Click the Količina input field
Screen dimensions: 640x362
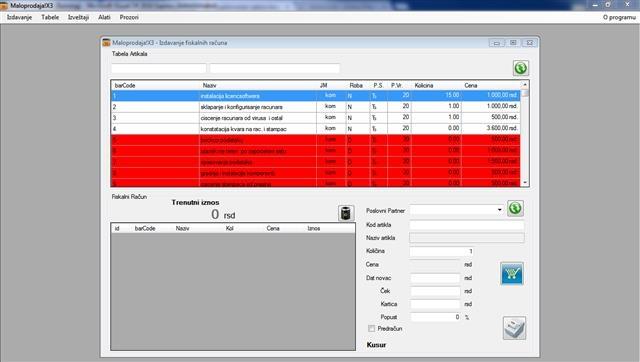pyautogui.click(x=442, y=251)
